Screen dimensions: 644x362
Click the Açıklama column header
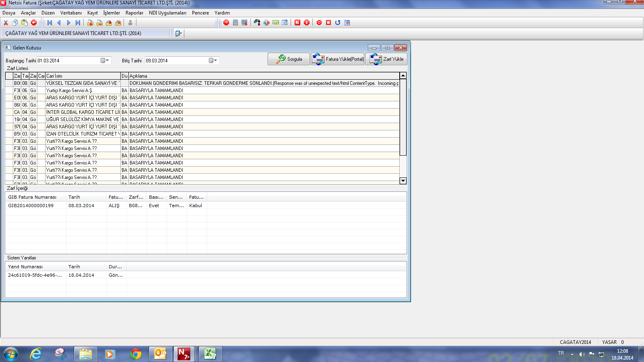pos(262,76)
